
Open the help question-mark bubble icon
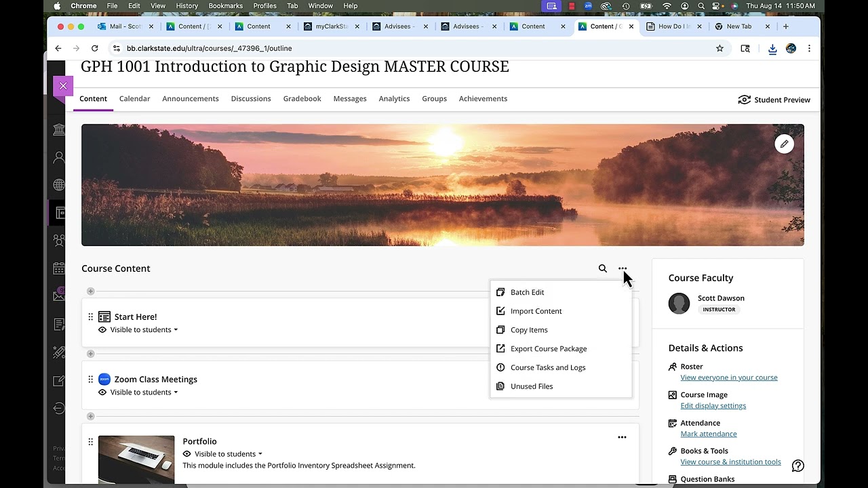tap(798, 466)
